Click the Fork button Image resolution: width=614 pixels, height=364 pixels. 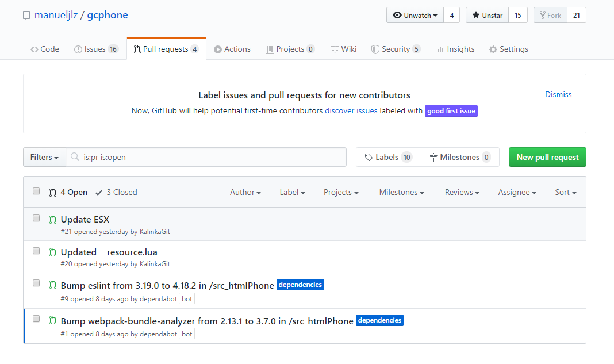550,16
